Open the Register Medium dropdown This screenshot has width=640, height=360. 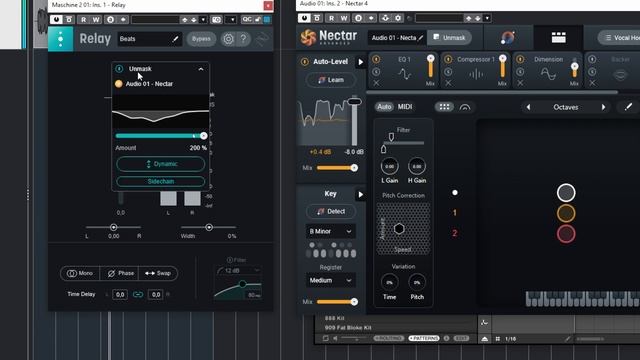(331, 280)
